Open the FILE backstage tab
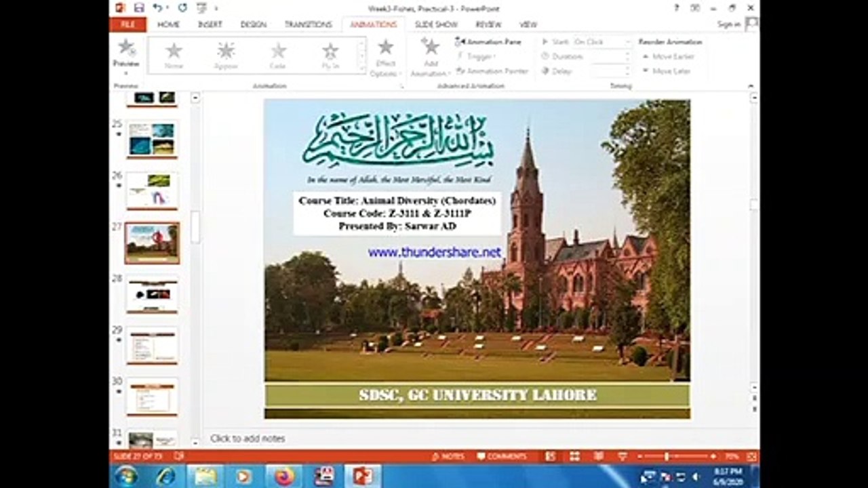Screen dimensions: 868x488 [127, 24]
